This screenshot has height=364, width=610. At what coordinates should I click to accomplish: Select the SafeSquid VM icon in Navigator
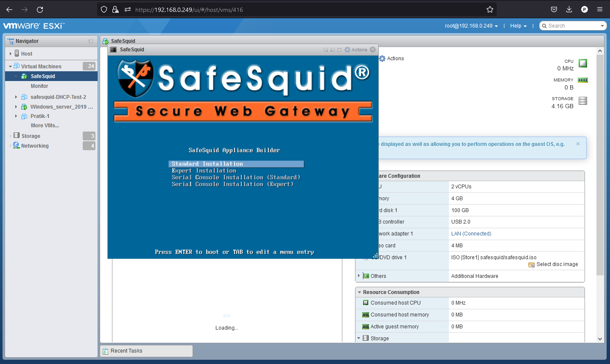(24, 76)
